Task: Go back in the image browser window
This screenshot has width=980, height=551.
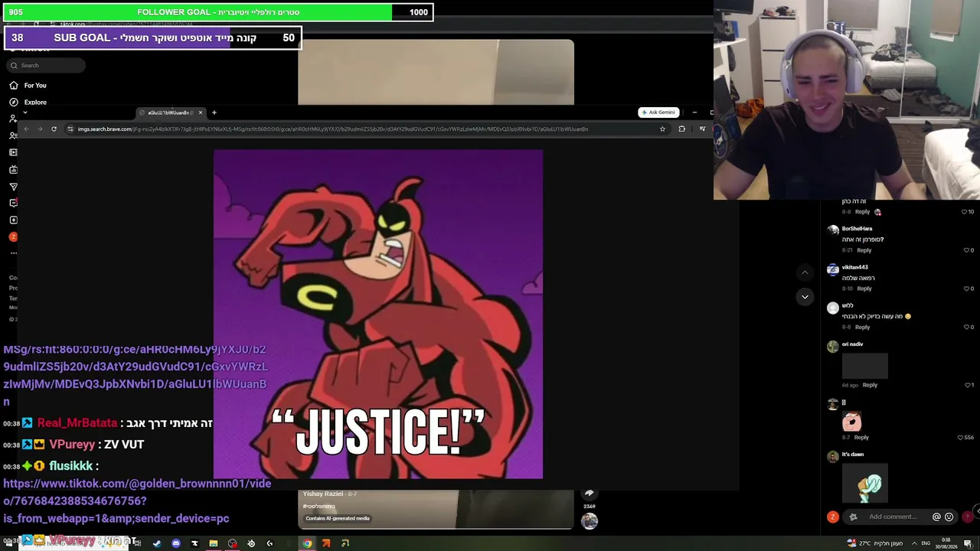Action: point(26,129)
